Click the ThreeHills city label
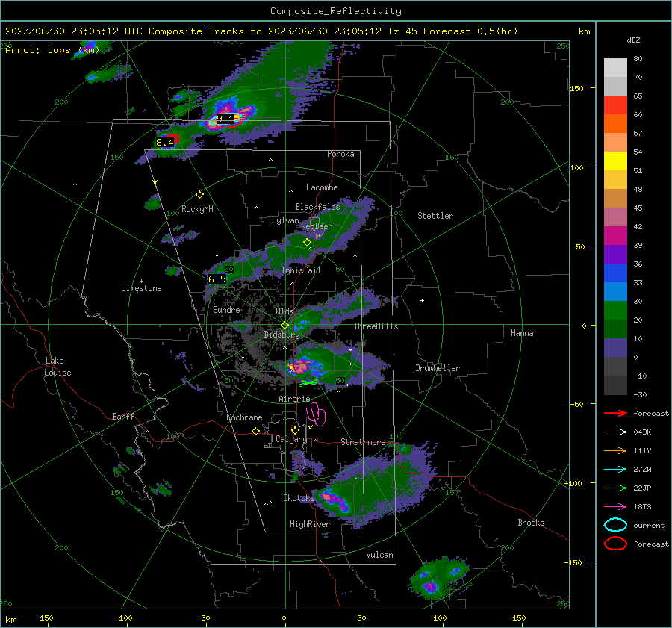 click(376, 326)
